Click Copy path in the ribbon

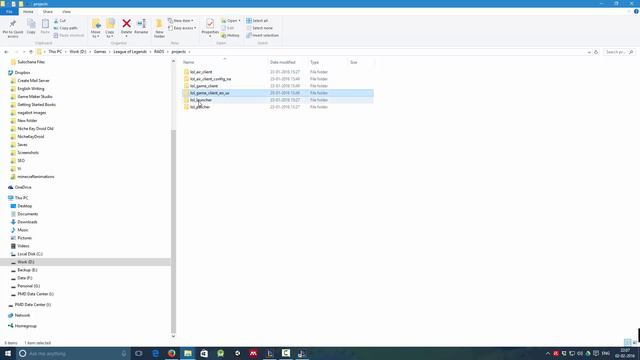65,28
